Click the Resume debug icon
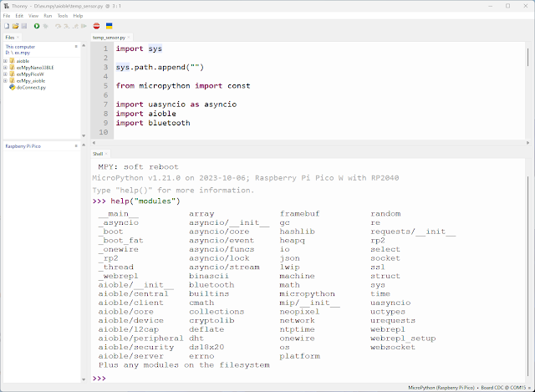Viewport: 535px width, 392px height. pyautogui.click(x=84, y=26)
